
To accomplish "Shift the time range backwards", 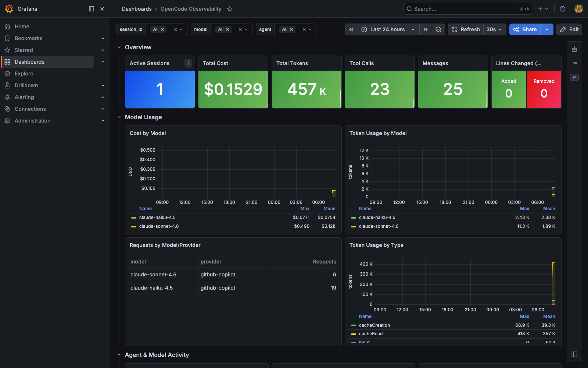I will [351, 29].
